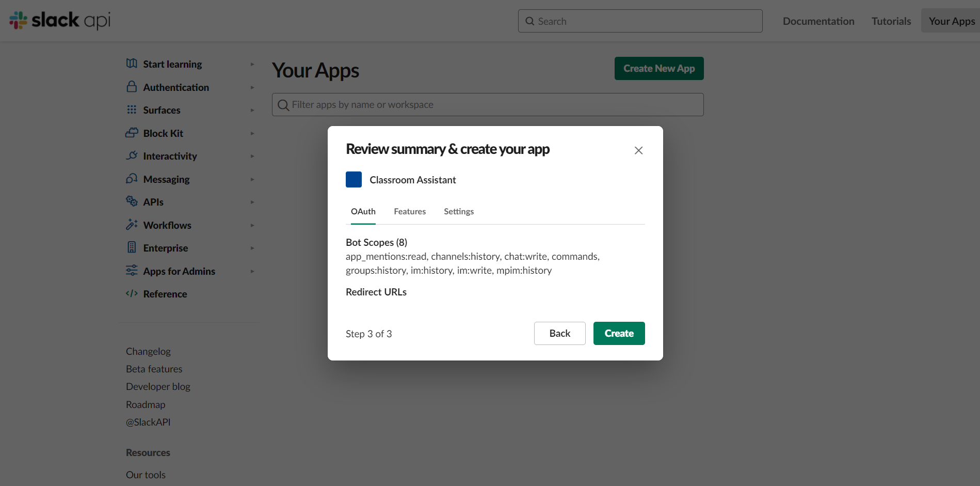Open the Reference sidebar item
980x486 pixels.
pyautogui.click(x=165, y=294)
